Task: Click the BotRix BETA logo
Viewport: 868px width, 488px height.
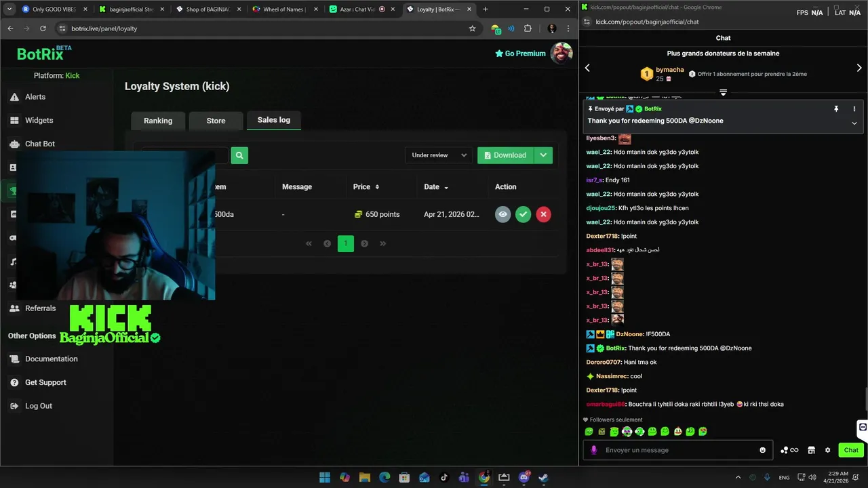Action: (44, 54)
